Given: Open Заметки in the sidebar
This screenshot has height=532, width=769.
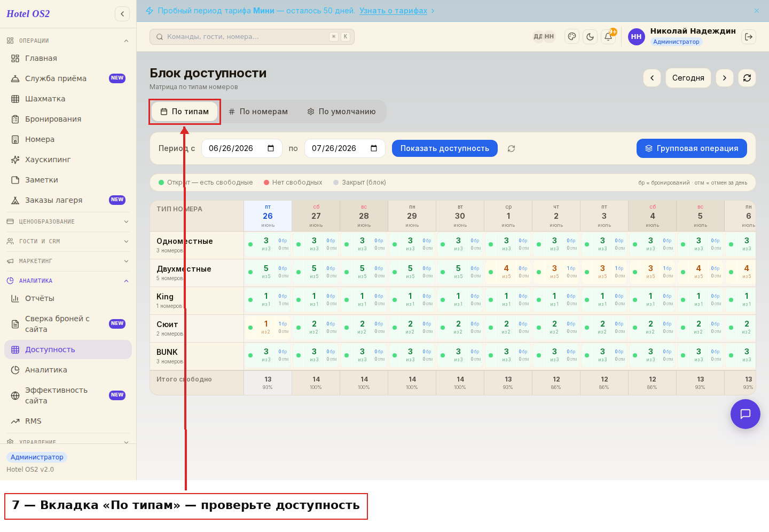Looking at the screenshot, I should coord(68,180).
